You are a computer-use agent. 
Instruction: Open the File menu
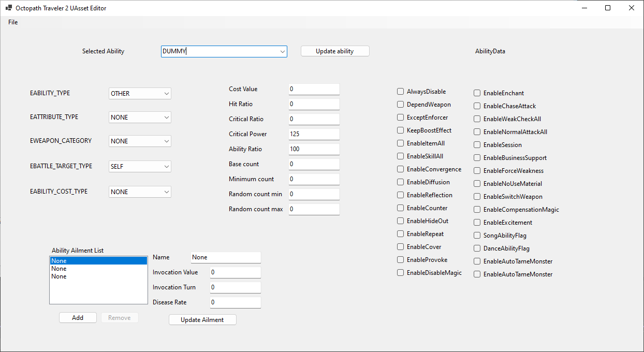pos(13,22)
